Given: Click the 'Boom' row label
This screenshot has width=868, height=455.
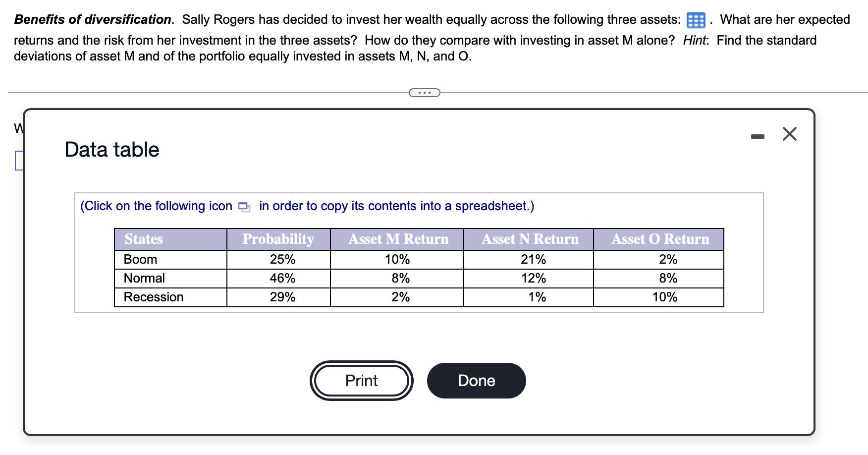Looking at the screenshot, I should pyautogui.click(x=140, y=259).
